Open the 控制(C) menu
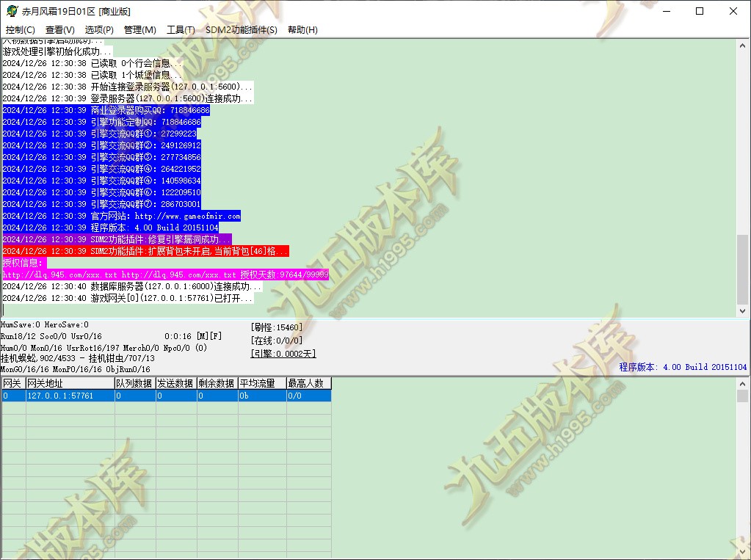The image size is (751, 560). click(20, 29)
